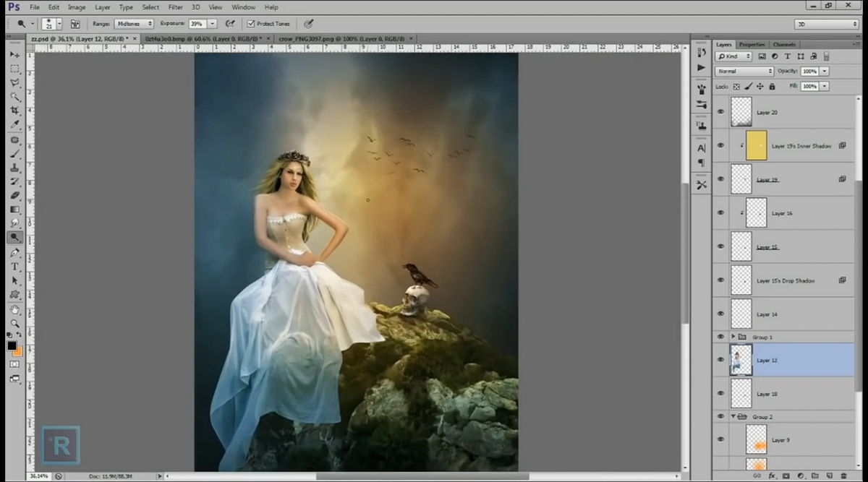Click tablet pressure size icon in options bar

click(x=309, y=24)
